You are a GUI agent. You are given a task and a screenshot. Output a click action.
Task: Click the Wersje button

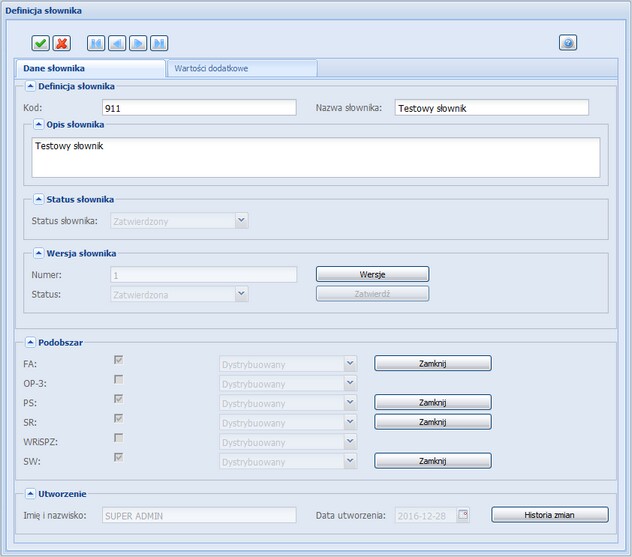click(x=372, y=274)
